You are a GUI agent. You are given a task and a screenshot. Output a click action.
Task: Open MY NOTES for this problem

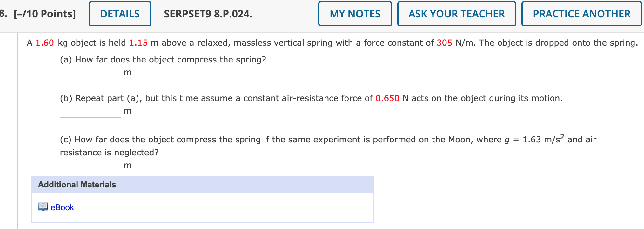click(x=354, y=13)
